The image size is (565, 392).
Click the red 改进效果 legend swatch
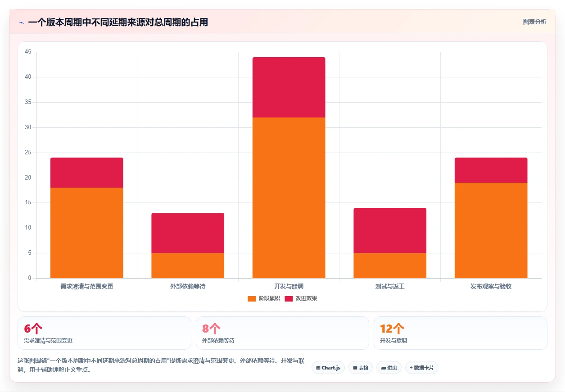click(289, 298)
